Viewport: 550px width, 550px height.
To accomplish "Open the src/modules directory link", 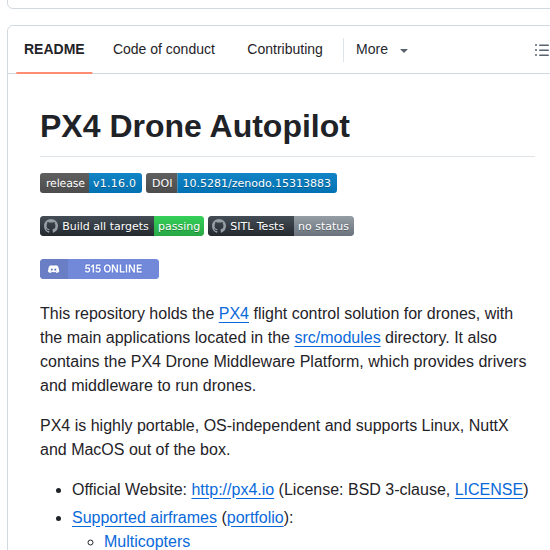I will 337,338.
